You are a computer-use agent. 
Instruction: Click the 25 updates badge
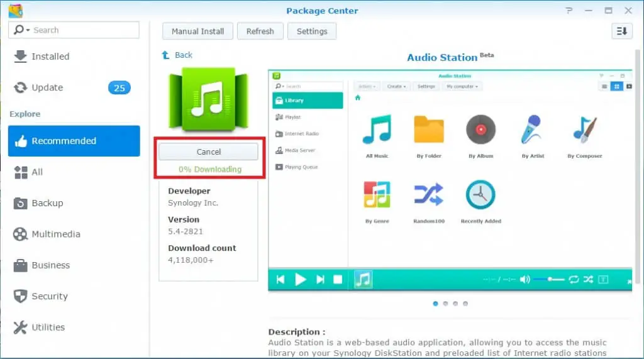119,88
